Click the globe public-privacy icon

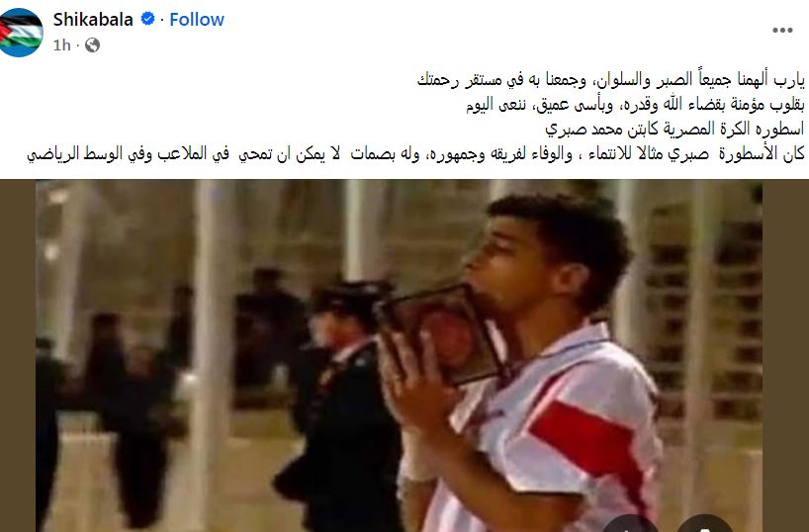click(x=92, y=45)
